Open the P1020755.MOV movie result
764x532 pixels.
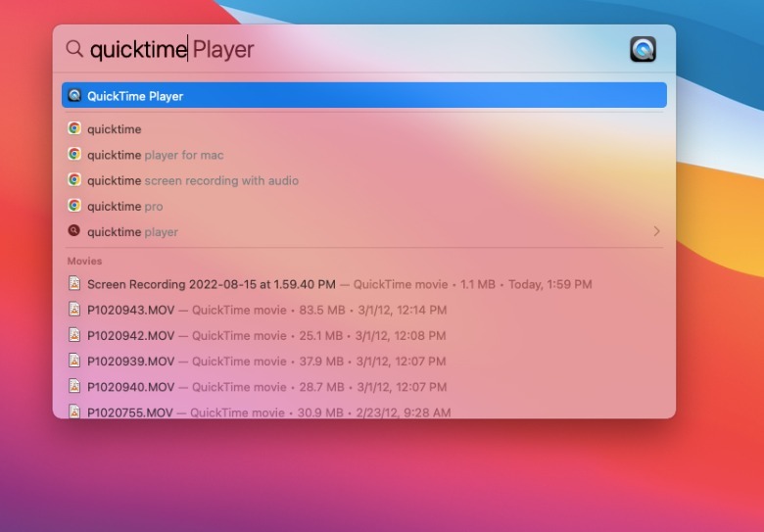[x=131, y=411]
